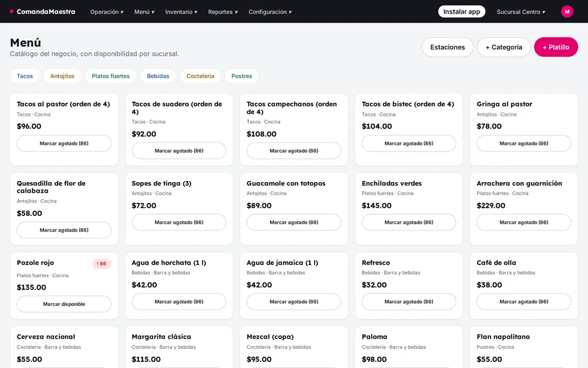Select the Coctelería category chip
The image size is (588, 368).
click(200, 76)
